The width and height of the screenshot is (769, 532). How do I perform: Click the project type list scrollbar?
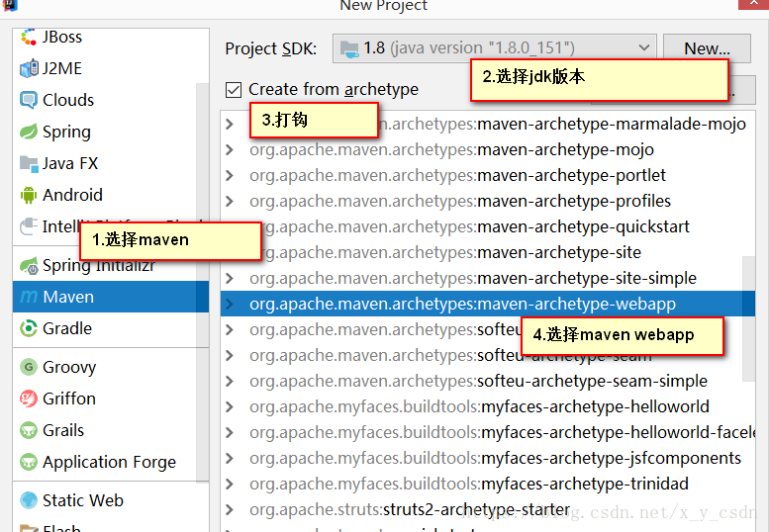(x=203, y=282)
